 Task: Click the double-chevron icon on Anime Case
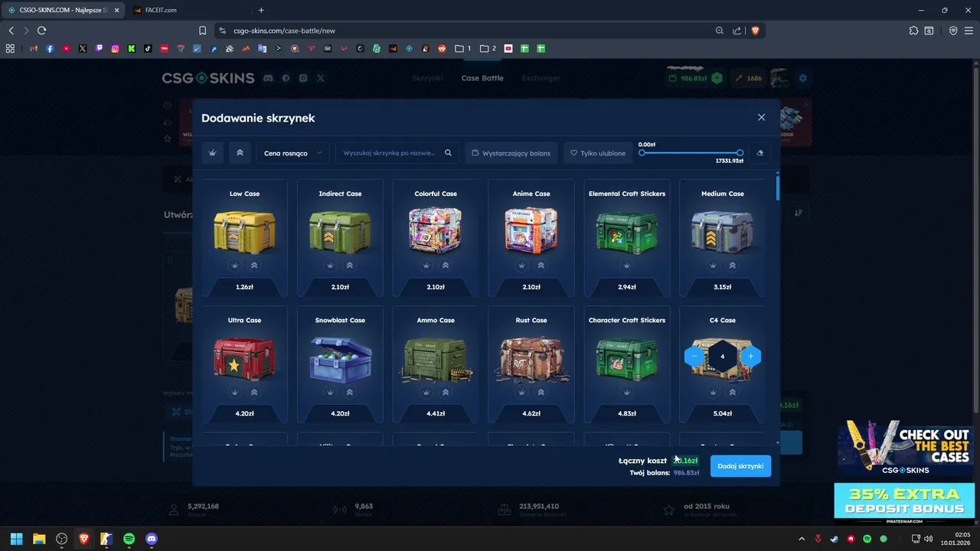point(541,266)
